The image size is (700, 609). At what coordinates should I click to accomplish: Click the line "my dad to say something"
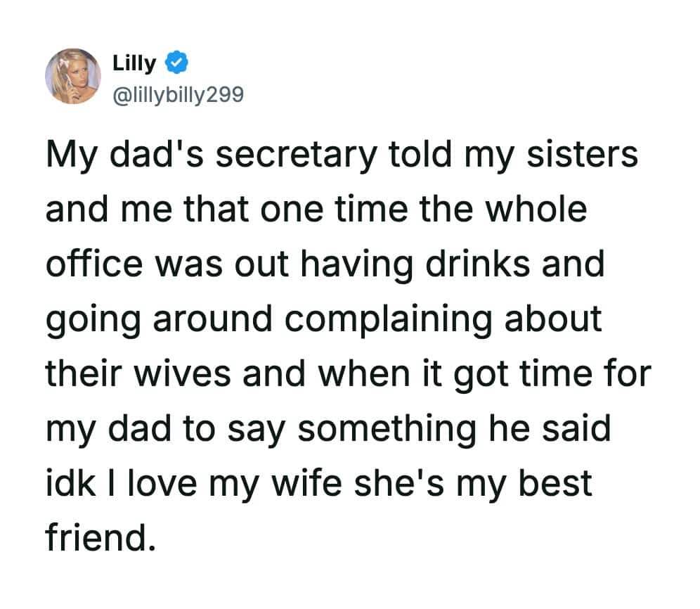click(328, 428)
